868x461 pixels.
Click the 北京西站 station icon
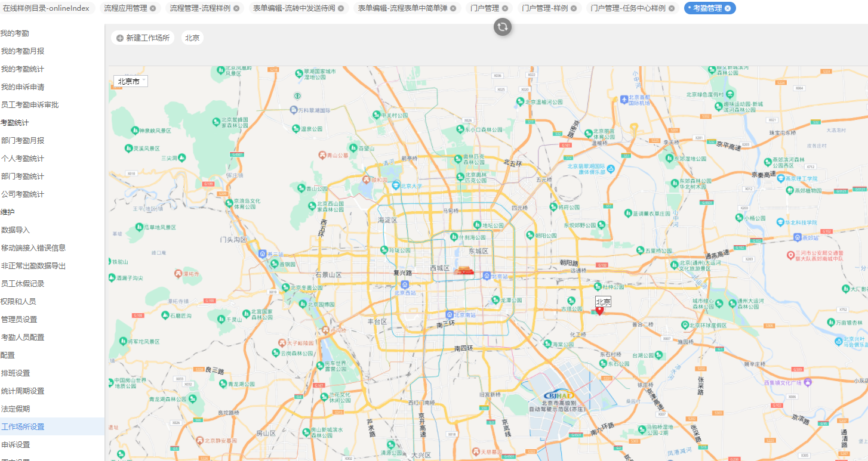point(405,285)
